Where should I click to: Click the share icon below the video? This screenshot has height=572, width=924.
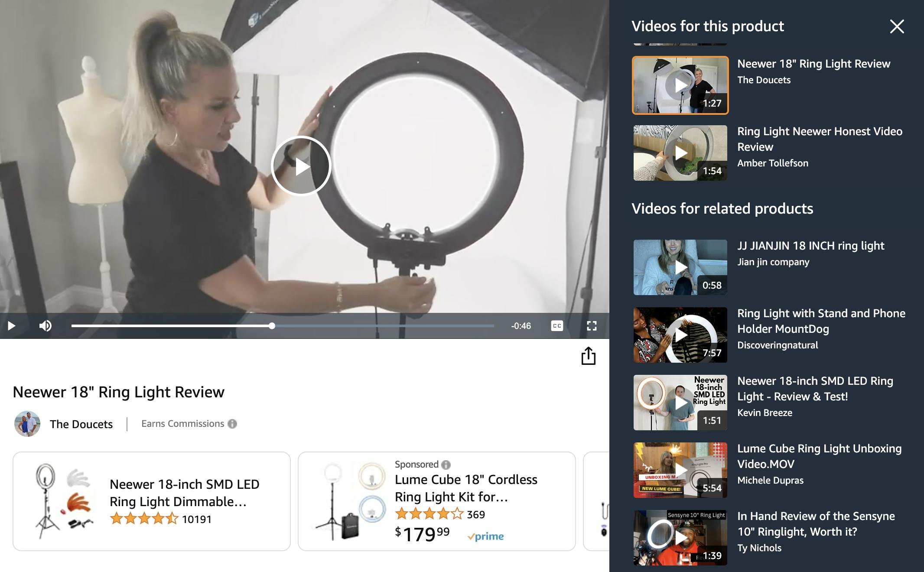pos(588,356)
